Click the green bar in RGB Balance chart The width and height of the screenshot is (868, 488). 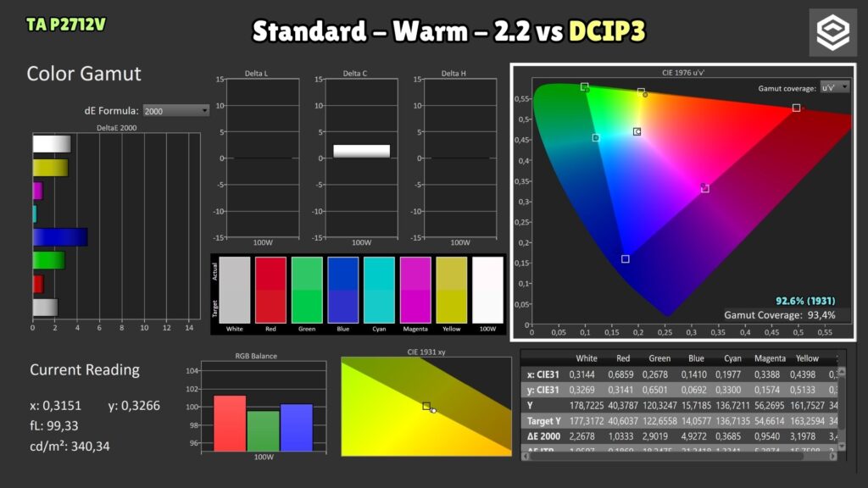point(263,431)
